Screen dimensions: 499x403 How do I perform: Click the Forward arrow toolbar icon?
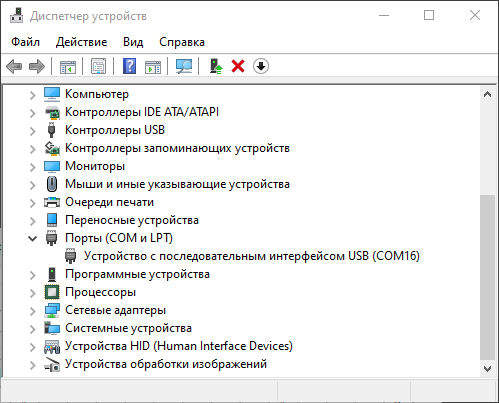tap(37, 66)
